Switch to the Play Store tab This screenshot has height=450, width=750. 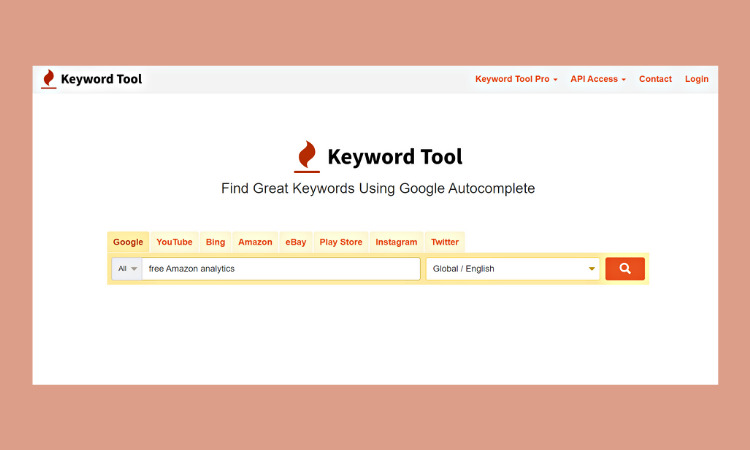click(341, 242)
